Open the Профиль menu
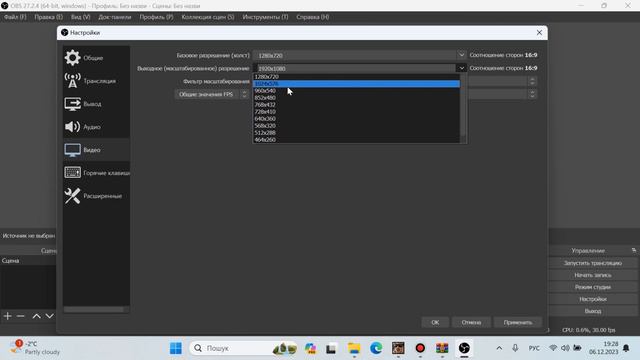This screenshot has width=640, height=360. click(156, 17)
